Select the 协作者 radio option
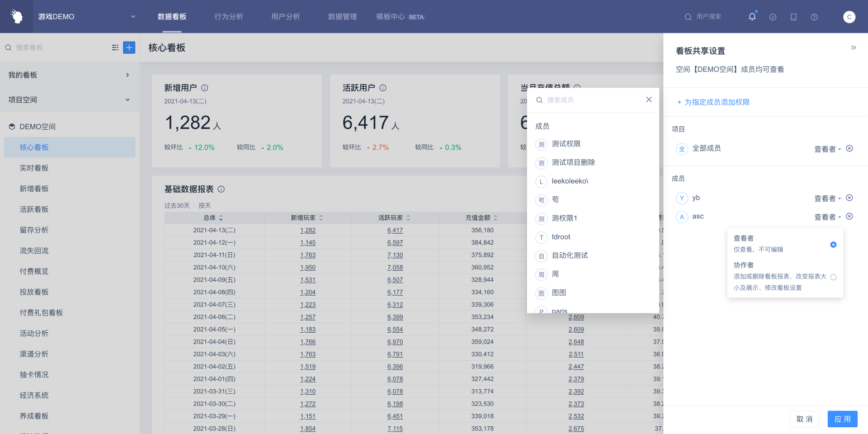 tap(833, 277)
